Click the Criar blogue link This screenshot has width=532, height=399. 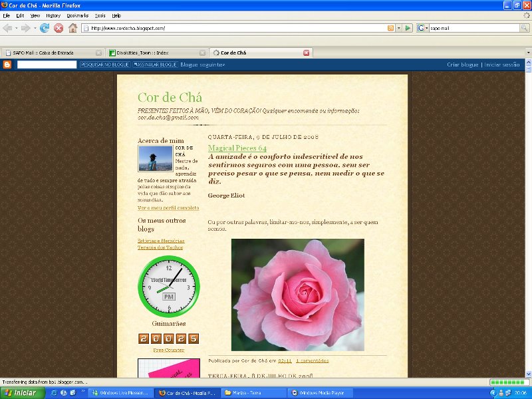click(x=462, y=65)
